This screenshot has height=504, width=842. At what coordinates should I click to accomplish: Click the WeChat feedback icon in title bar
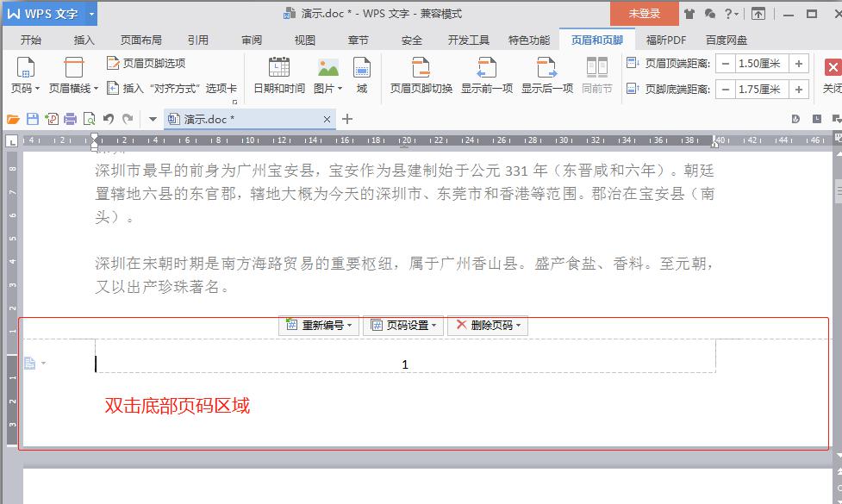click(710, 14)
